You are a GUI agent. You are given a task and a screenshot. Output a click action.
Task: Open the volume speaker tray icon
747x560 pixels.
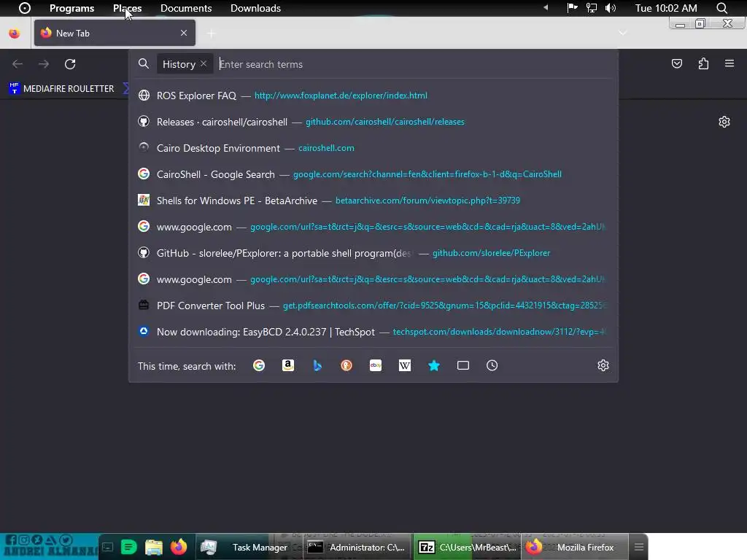click(611, 8)
